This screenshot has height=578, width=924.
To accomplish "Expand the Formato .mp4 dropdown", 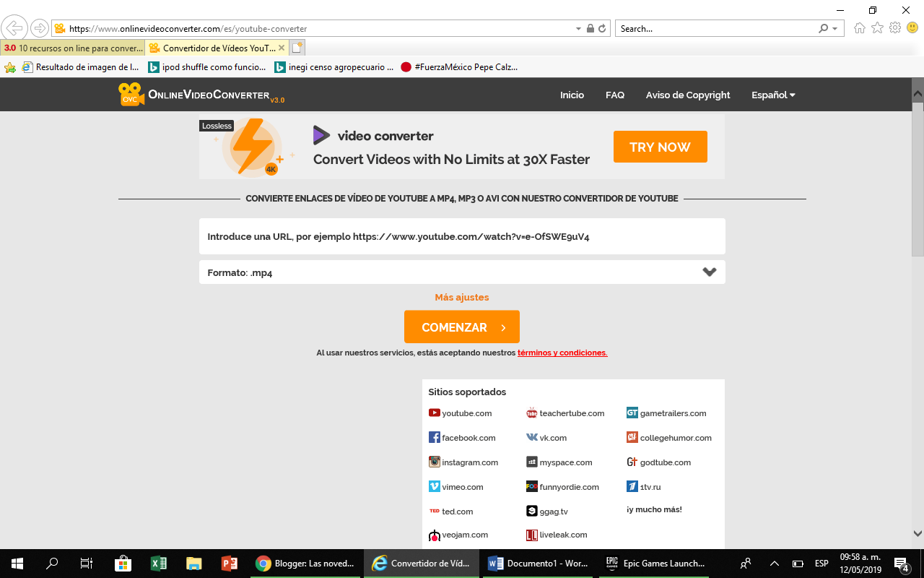I will point(710,272).
